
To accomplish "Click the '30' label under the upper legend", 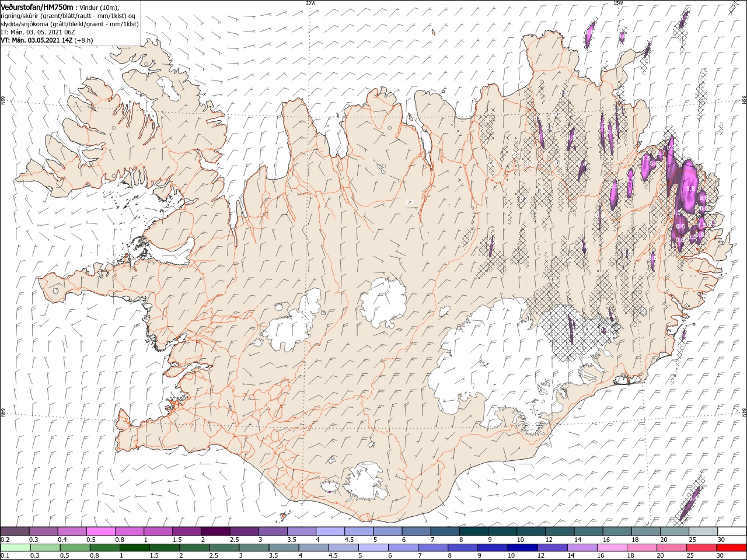I will point(721,540).
